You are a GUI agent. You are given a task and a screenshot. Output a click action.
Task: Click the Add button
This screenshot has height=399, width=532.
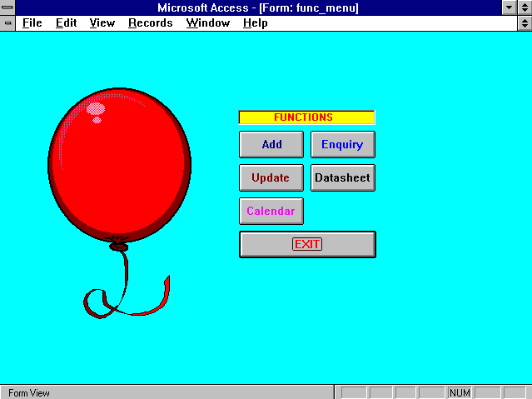point(271,144)
